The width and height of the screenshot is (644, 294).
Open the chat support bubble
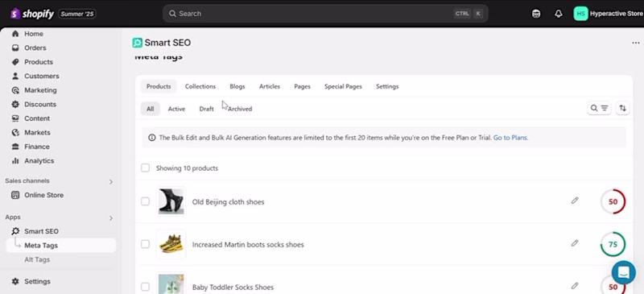pyautogui.click(x=623, y=272)
